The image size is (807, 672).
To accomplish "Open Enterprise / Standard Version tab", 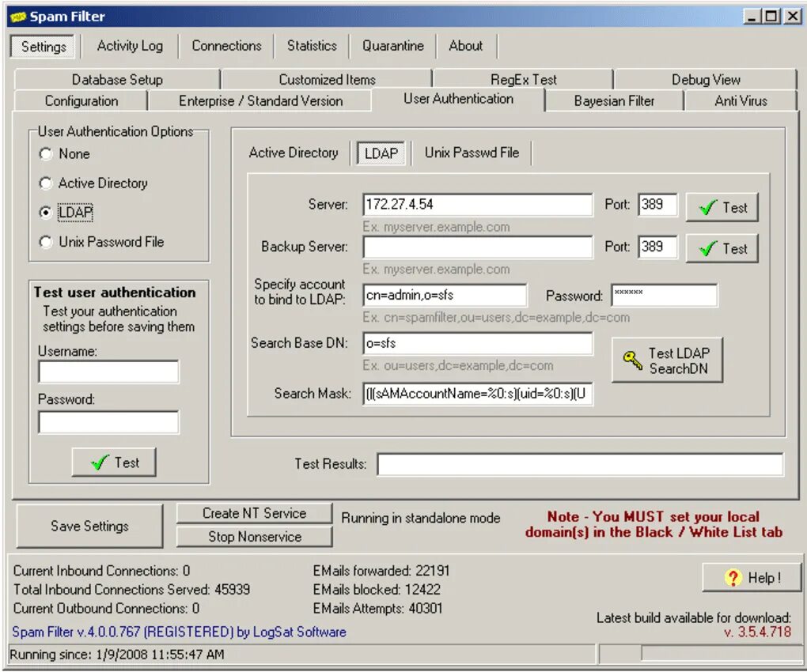I will [x=260, y=100].
